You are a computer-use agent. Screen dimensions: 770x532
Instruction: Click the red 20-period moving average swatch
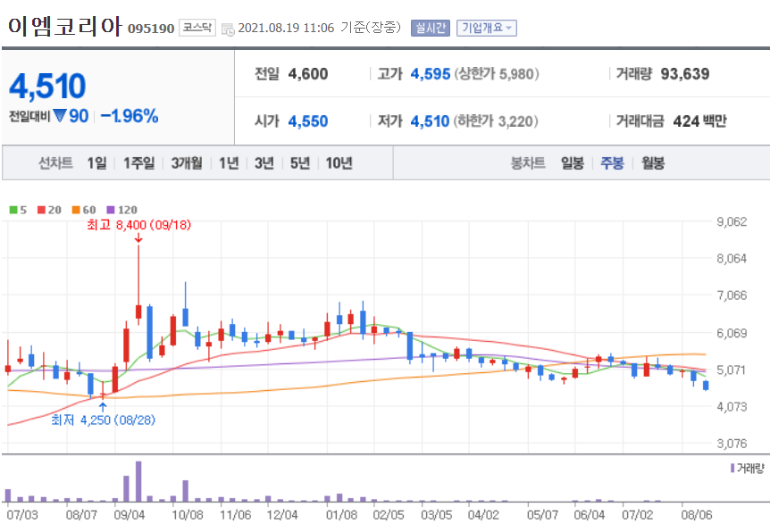coord(41,210)
